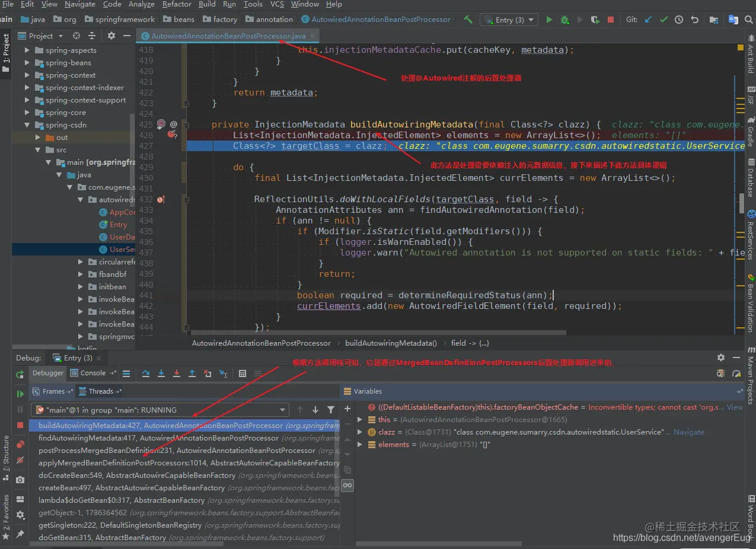756x549 pixels.
Task: Add new watch with plus icon
Action: [x=347, y=408]
